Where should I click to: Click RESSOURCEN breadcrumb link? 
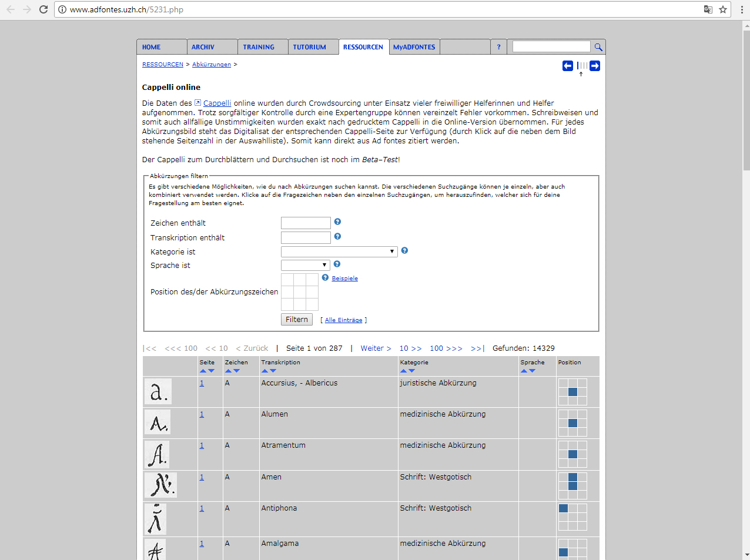coord(163,65)
